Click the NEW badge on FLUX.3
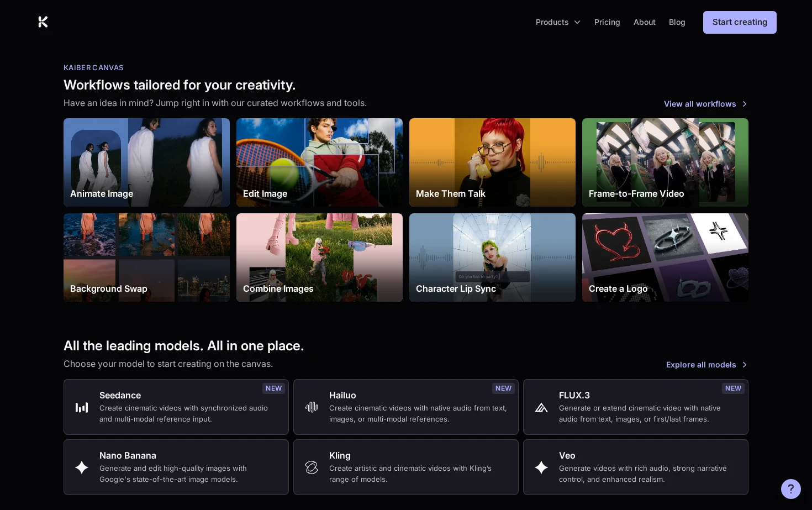 733,388
